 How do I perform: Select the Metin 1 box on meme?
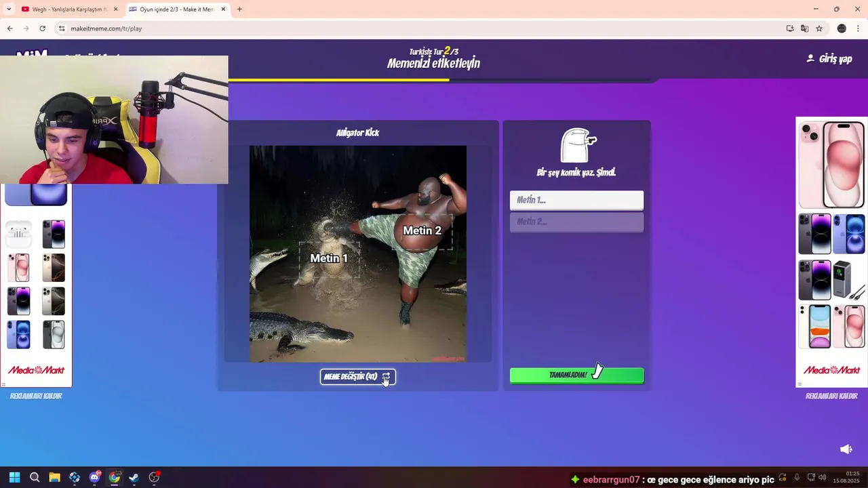329,258
